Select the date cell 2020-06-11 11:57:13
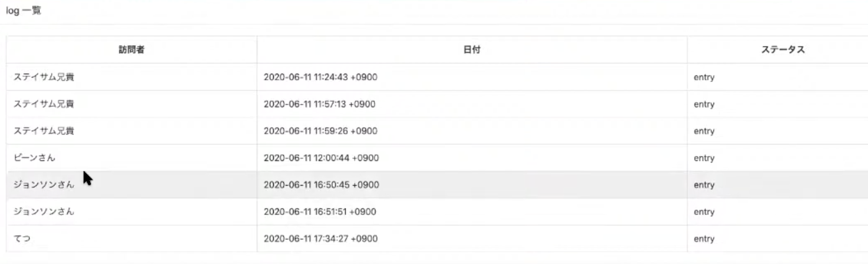 click(319, 104)
